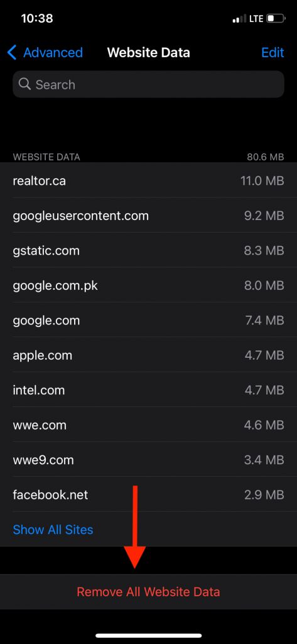Go back to Advanced settings
This screenshot has width=297, height=644.
coord(45,53)
